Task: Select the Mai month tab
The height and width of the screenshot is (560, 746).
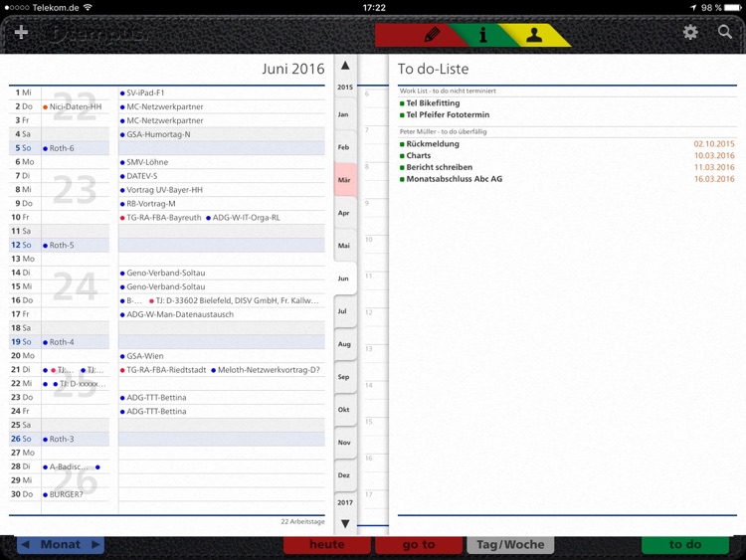Action: coord(343,246)
